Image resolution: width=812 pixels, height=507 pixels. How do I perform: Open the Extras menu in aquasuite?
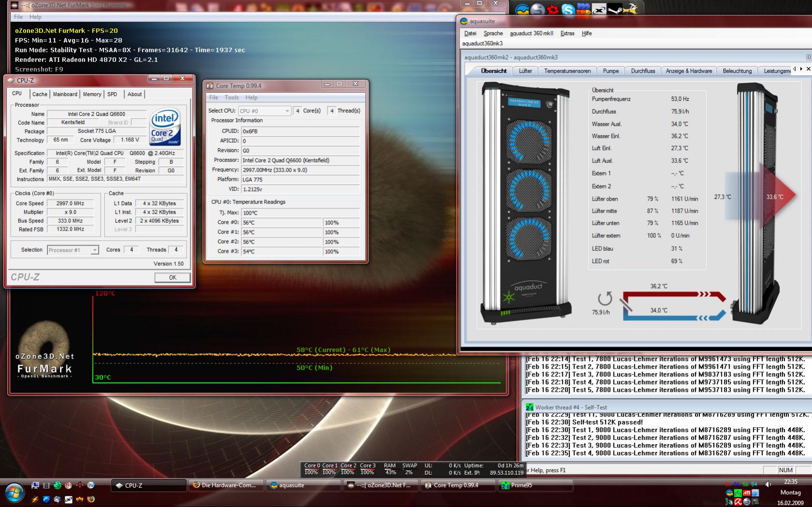pyautogui.click(x=567, y=33)
